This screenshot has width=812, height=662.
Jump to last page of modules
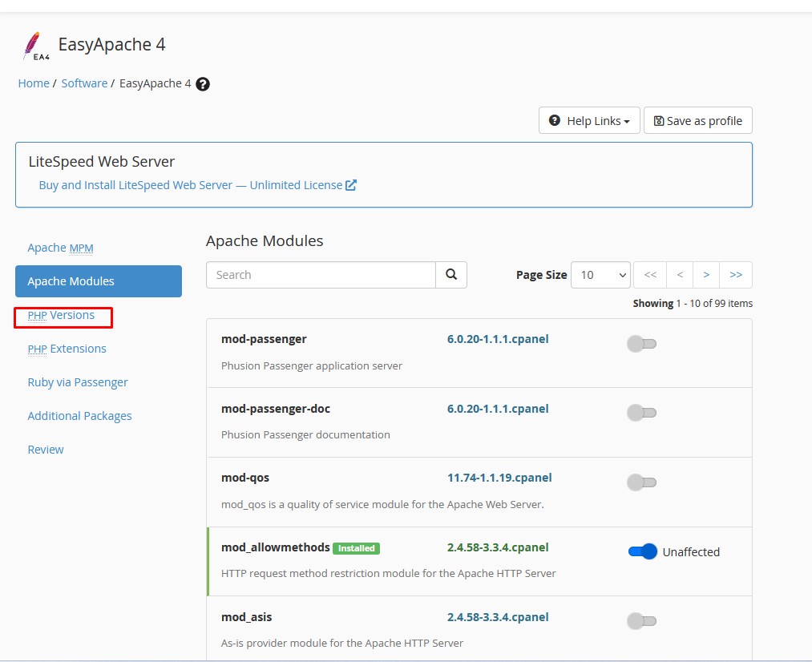736,275
